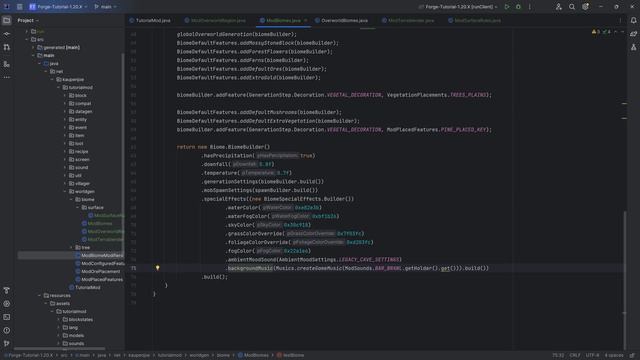The height and width of the screenshot is (360, 640).
Task: Expand the datagen package
Action: [x=65, y=111]
